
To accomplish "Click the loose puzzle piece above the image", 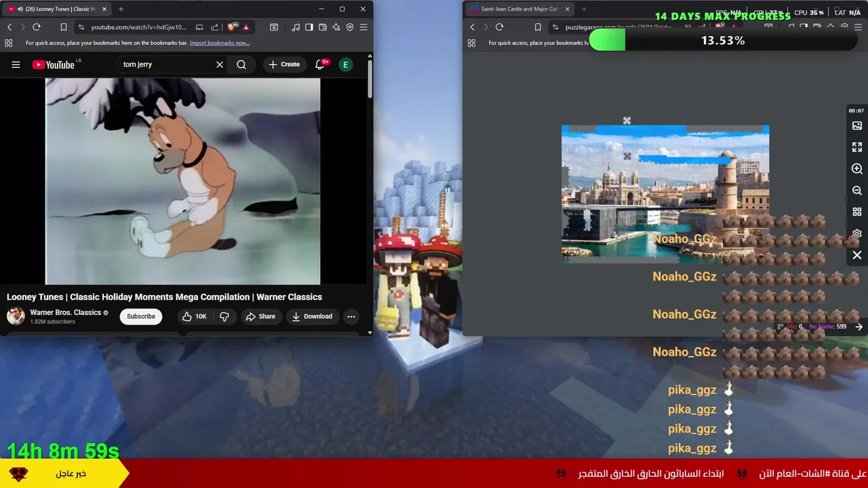I will tap(627, 121).
